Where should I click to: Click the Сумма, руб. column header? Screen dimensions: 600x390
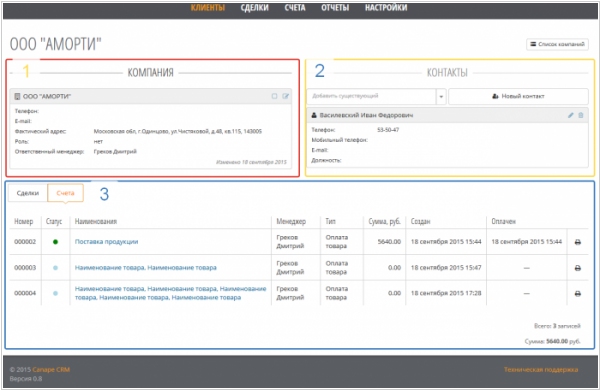pos(385,221)
